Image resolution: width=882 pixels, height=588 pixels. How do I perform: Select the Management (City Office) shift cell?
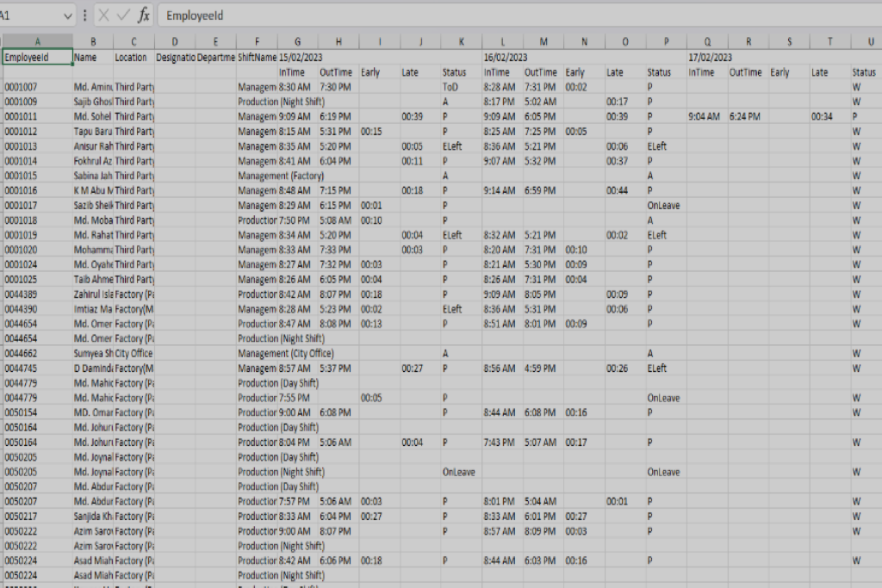click(286, 354)
